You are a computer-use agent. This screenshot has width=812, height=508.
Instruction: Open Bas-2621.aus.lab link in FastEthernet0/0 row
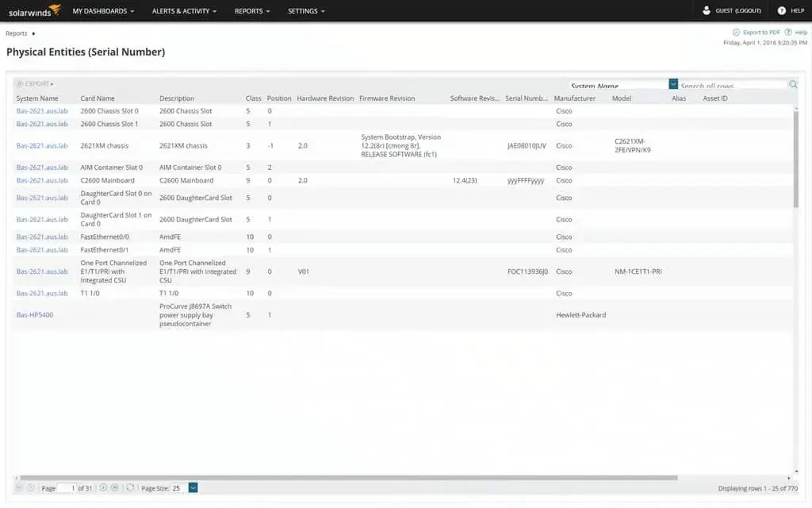(42, 237)
